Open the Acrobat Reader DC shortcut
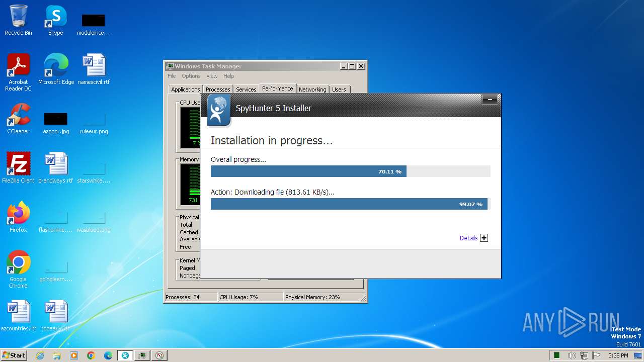 pyautogui.click(x=18, y=72)
